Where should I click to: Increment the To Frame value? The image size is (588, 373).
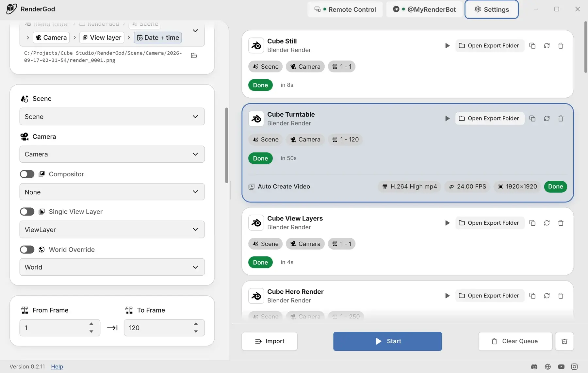(x=196, y=324)
